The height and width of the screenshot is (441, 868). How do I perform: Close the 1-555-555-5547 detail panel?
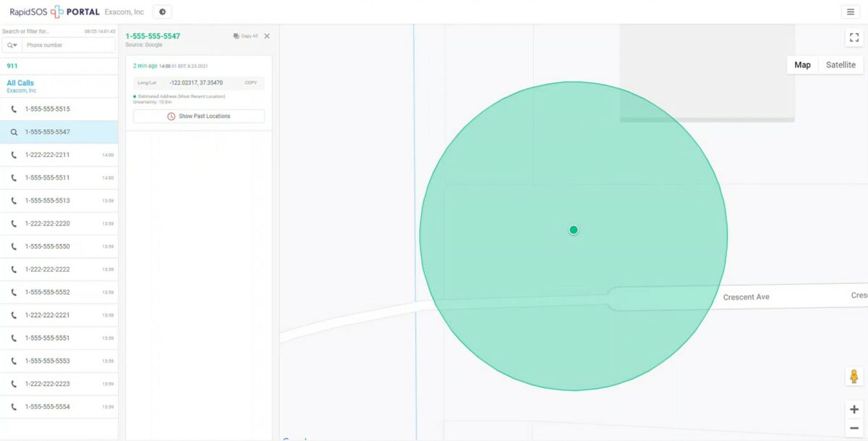pos(266,35)
